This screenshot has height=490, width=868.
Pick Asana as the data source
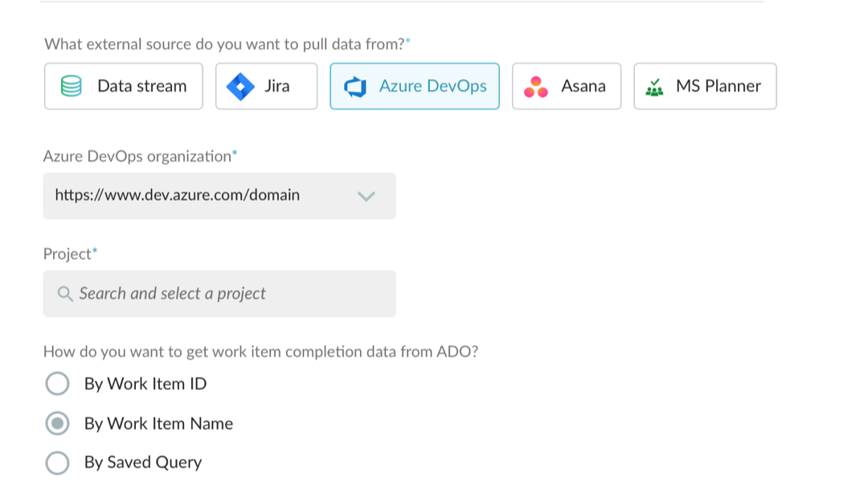(567, 86)
